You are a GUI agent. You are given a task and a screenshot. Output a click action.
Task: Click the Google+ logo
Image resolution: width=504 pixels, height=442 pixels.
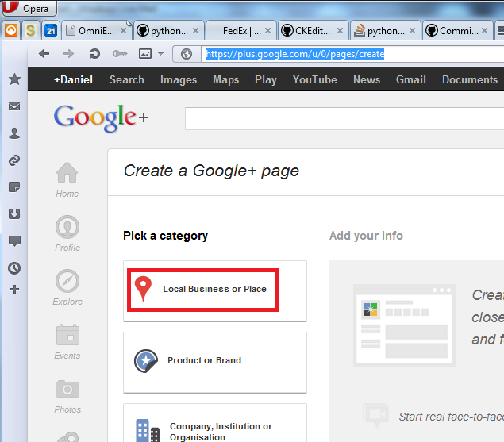(x=102, y=118)
